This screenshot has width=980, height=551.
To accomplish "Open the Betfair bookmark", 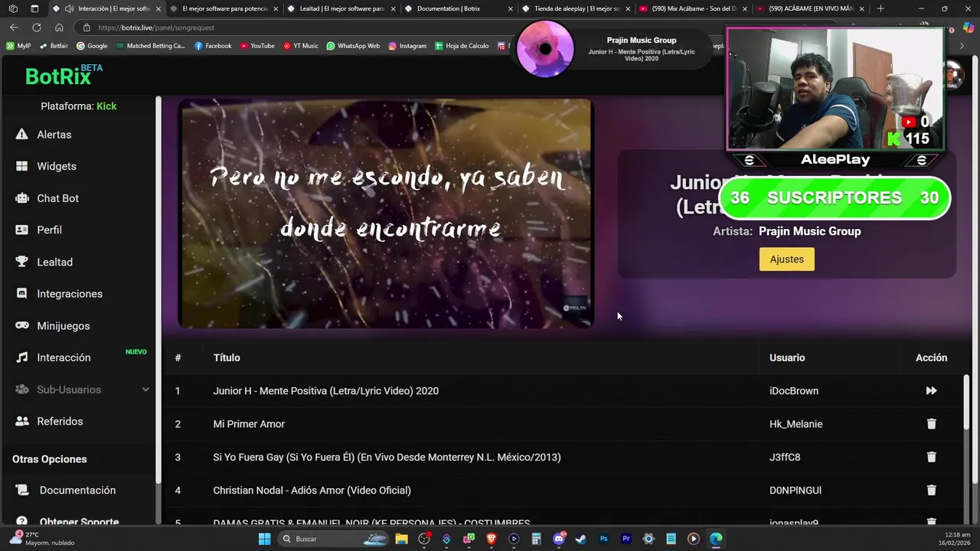I will click(x=54, y=46).
